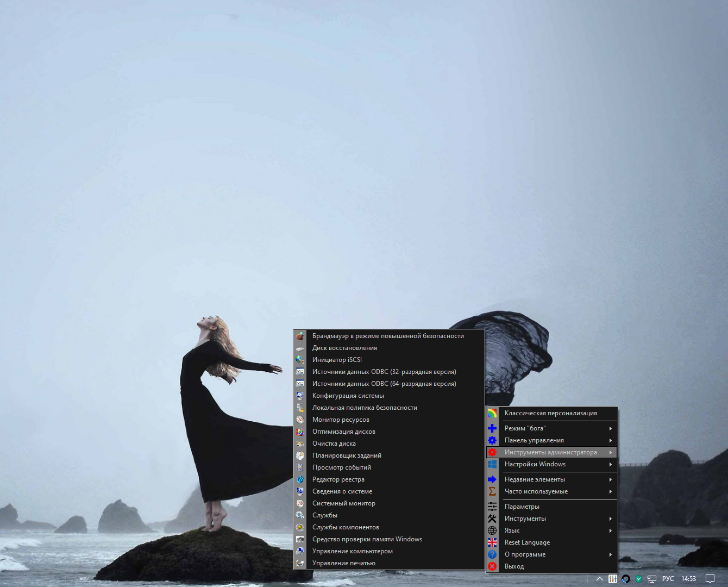This screenshot has width=728, height=587.
Task: Open Локальная политика безопасности
Action: click(389, 408)
